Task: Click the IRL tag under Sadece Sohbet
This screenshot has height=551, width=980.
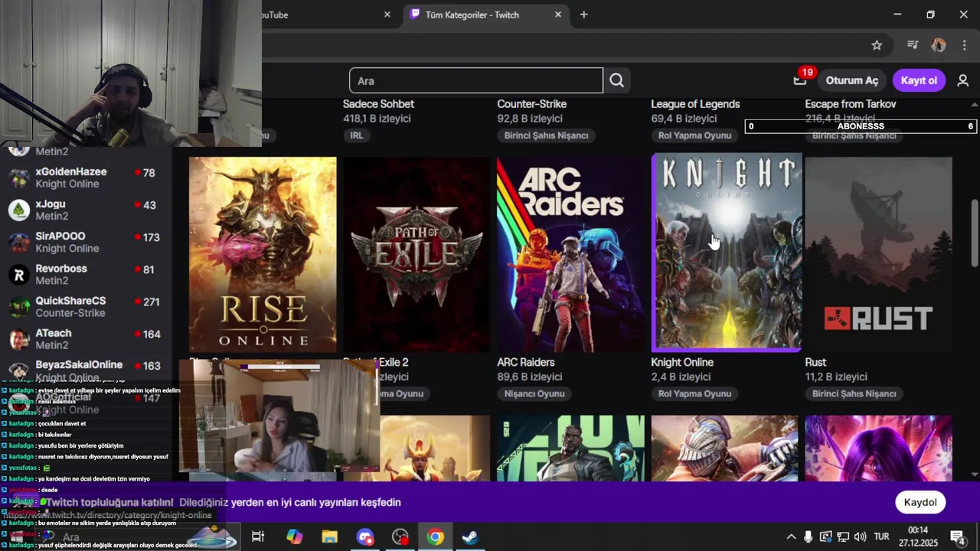Action: 357,135
